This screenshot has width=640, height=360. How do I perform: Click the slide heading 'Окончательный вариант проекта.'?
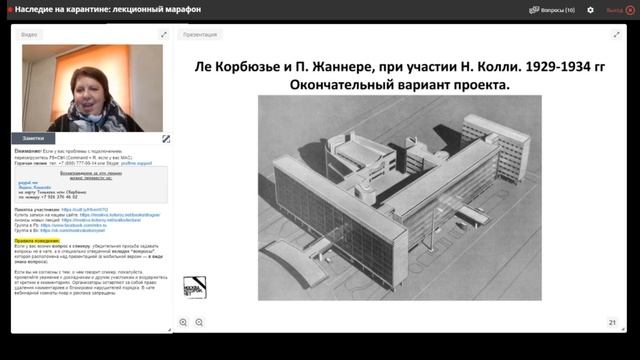pos(400,85)
